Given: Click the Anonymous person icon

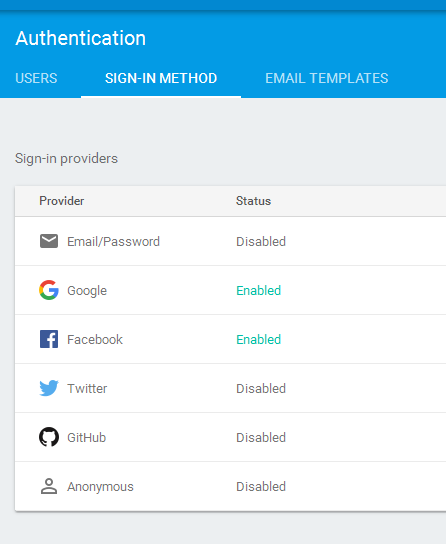Looking at the screenshot, I should [49, 486].
